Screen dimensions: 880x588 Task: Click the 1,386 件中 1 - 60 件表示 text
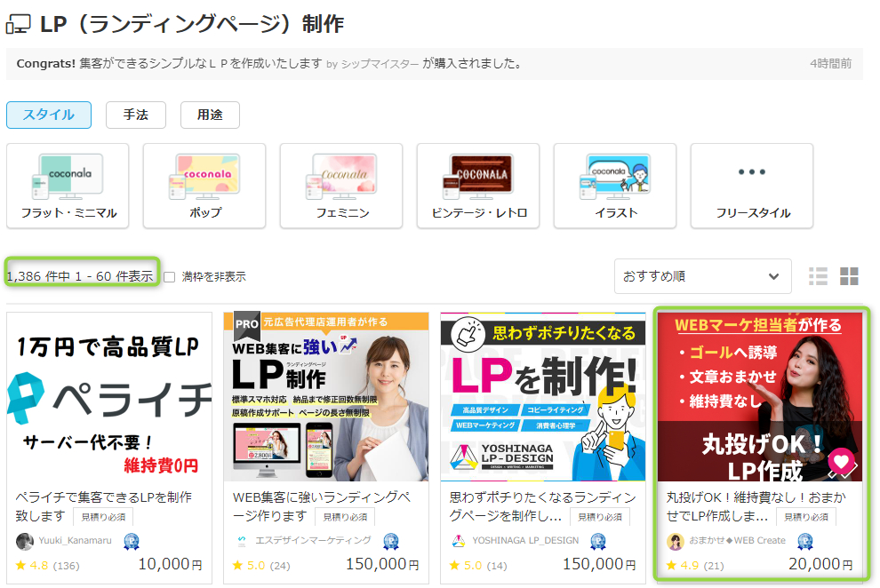[80, 276]
